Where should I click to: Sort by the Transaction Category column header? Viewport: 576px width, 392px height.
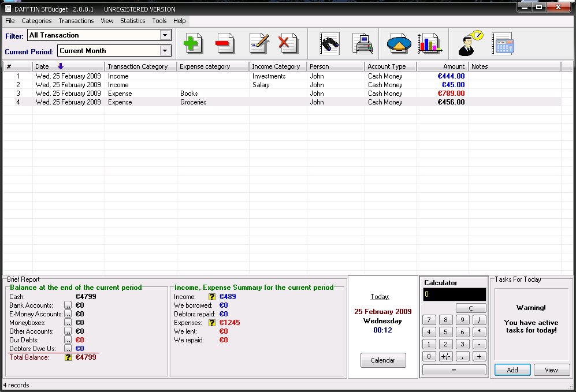point(141,66)
